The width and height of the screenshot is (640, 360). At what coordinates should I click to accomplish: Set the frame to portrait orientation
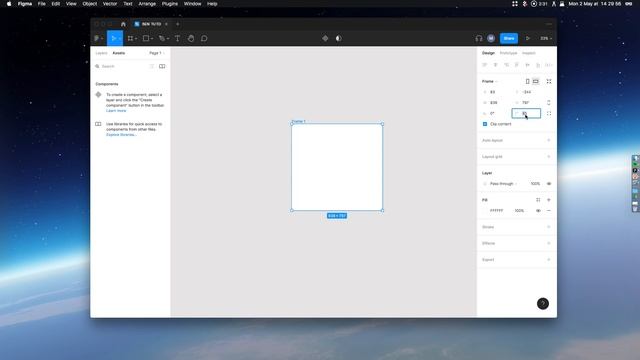[527, 81]
